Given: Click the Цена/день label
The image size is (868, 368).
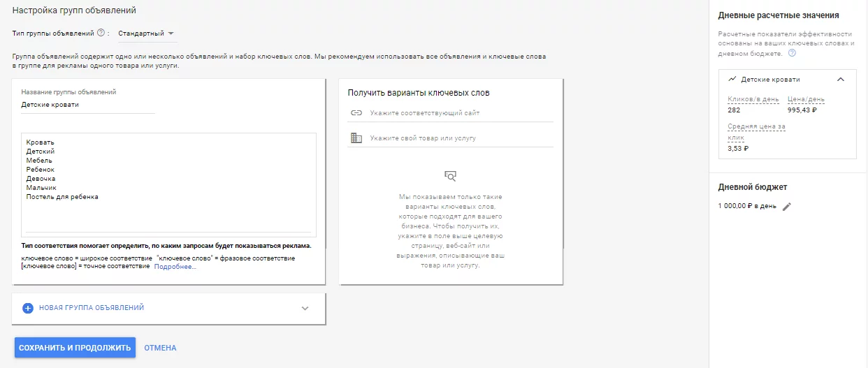Looking at the screenshot, I should coord(806,99).
